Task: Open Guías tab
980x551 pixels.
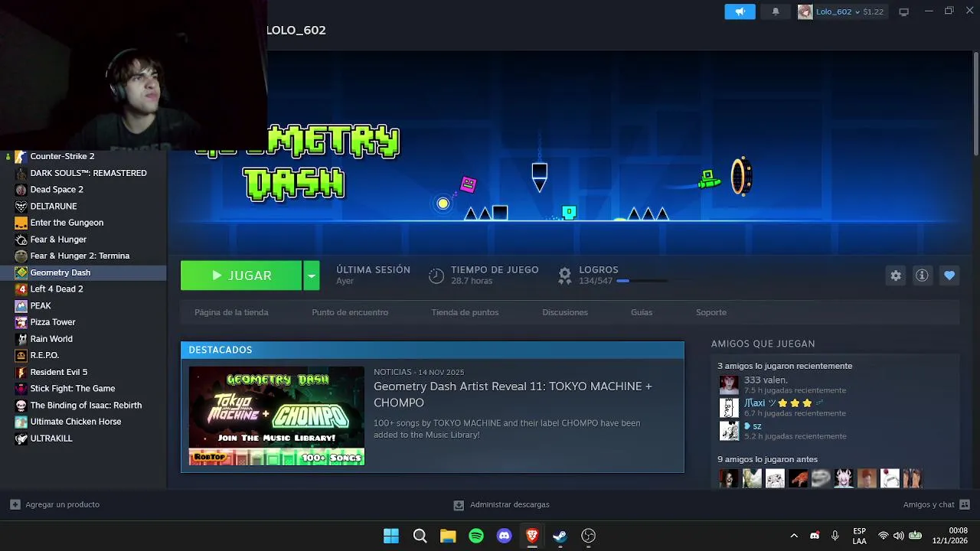Action: click(x=642, y=312)
